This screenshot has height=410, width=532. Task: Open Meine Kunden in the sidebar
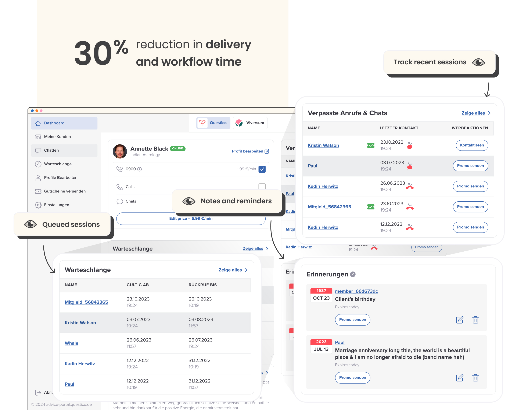[57, 137]
